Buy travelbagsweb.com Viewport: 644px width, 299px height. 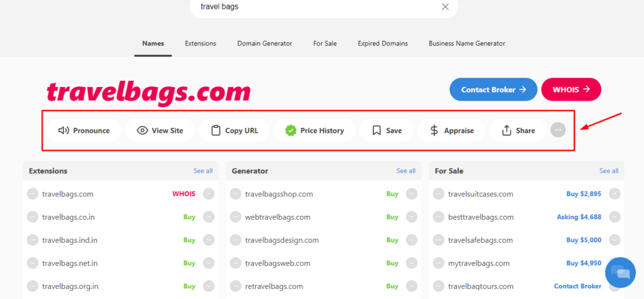[x=392, y=263]
